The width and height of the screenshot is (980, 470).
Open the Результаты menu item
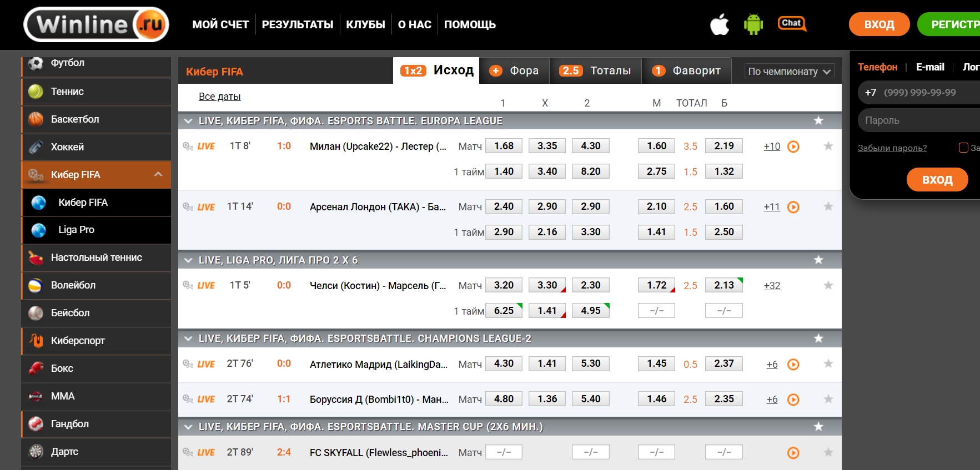click(x=297, y=24)
